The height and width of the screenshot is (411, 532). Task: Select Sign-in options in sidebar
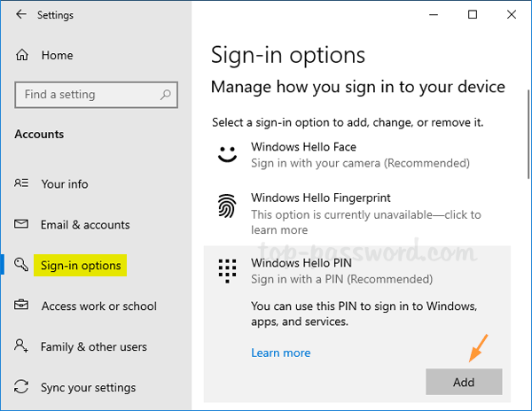tap(82, 265)
